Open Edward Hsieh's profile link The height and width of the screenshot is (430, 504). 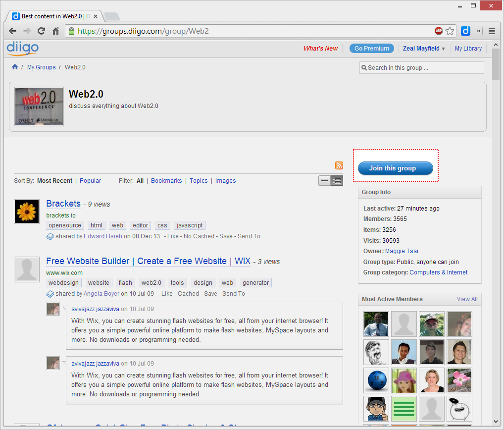click(x=103, y=236)
